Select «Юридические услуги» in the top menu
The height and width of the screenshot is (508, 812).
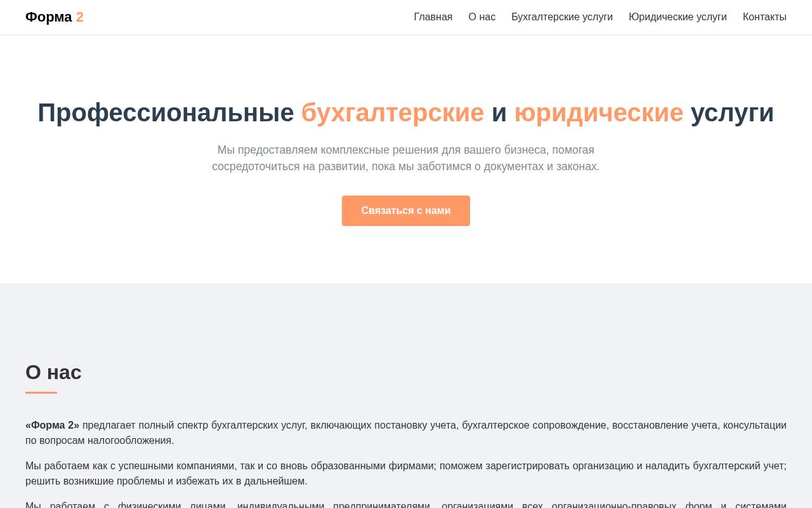tap(678, 17)
